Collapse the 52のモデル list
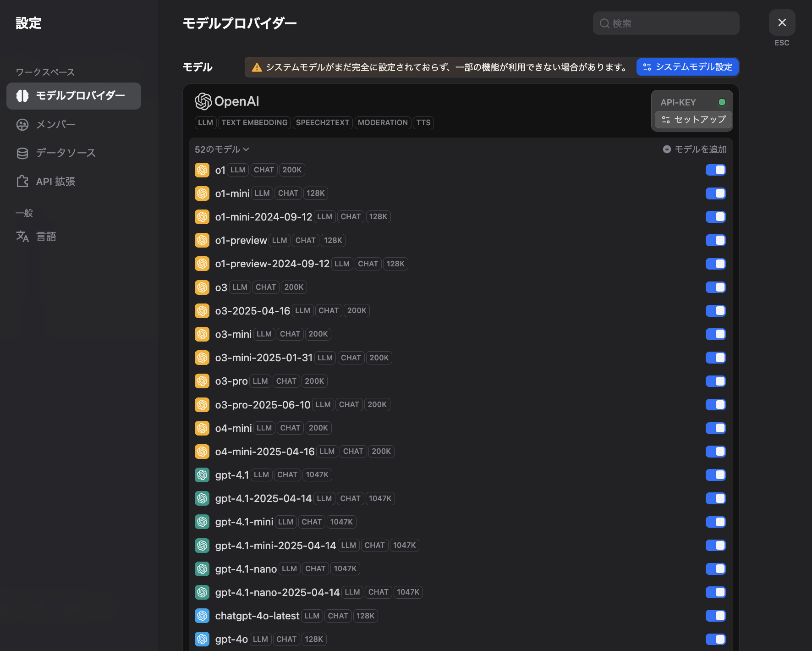 click(x=222, y=149)
